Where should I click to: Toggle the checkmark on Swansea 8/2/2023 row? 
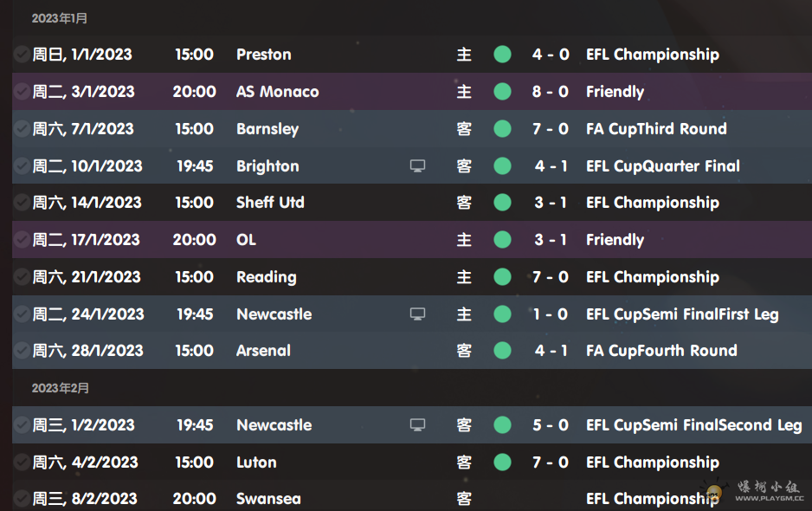tap(22, 499)
